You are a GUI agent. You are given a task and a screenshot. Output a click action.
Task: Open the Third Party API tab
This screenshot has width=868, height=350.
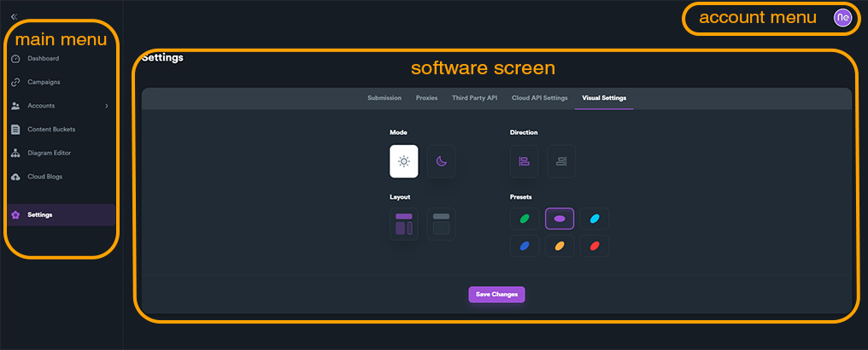pos(474,98)
